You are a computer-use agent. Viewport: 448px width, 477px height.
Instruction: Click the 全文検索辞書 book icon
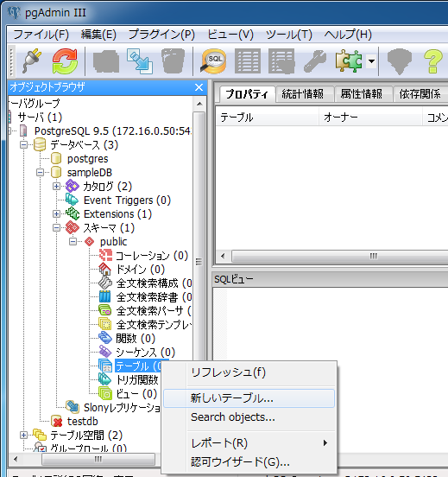point(104,296)
